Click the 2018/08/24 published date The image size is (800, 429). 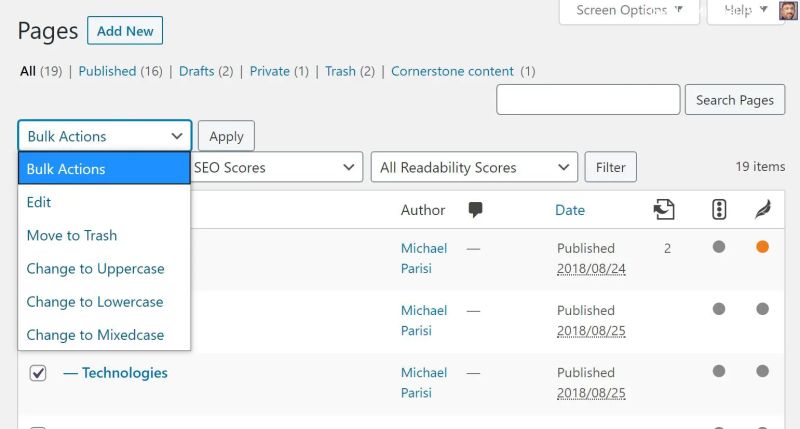(591, 269)
